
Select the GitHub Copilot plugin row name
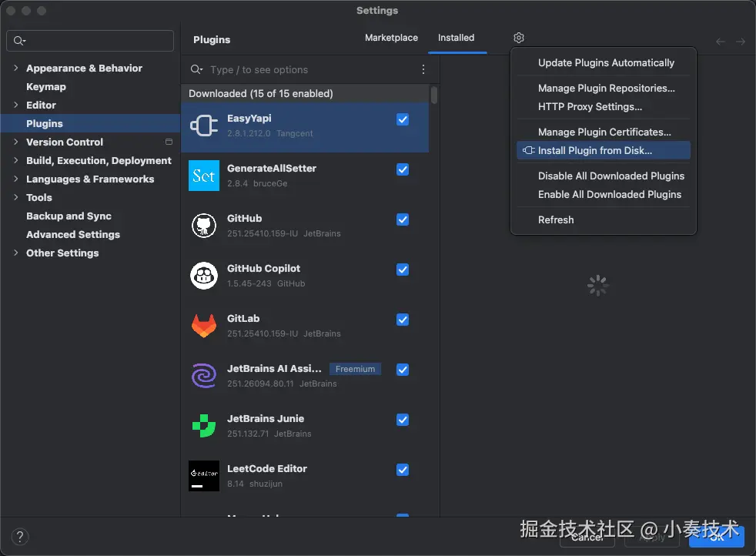263,269
